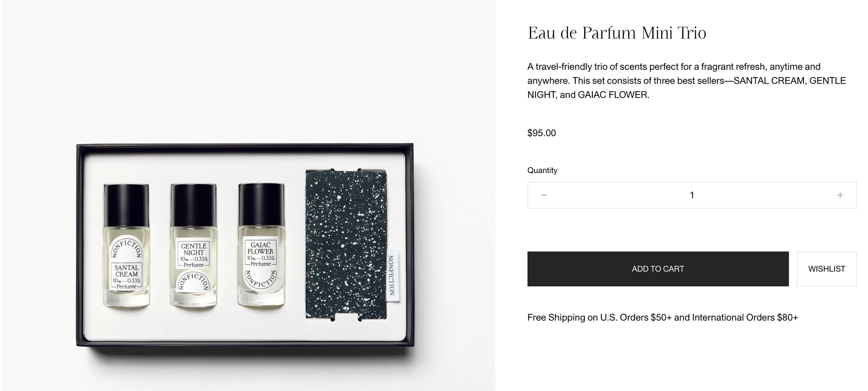Screen dimensions: 868x391
Task: Click the GAIAC FLOWER bottle label
Action: pos(260,253)
